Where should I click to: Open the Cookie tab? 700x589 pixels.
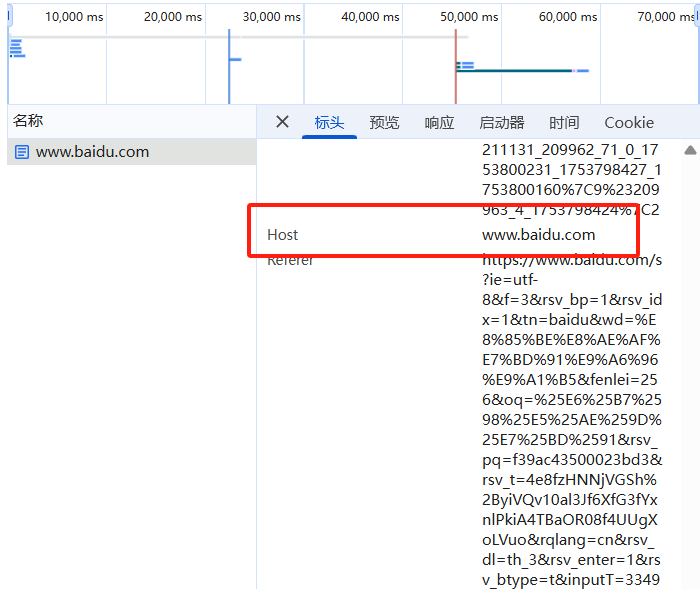[x=629, y=122]
